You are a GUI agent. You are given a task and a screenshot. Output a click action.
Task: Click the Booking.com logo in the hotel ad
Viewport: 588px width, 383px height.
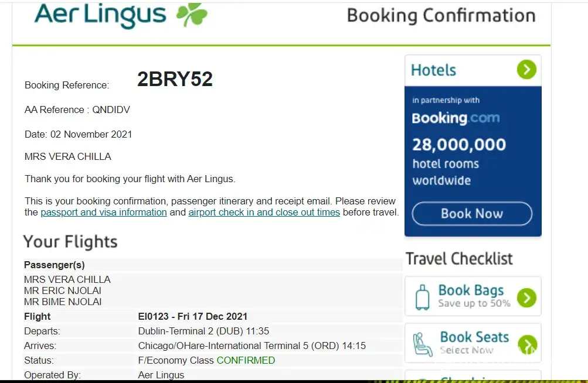456,118
